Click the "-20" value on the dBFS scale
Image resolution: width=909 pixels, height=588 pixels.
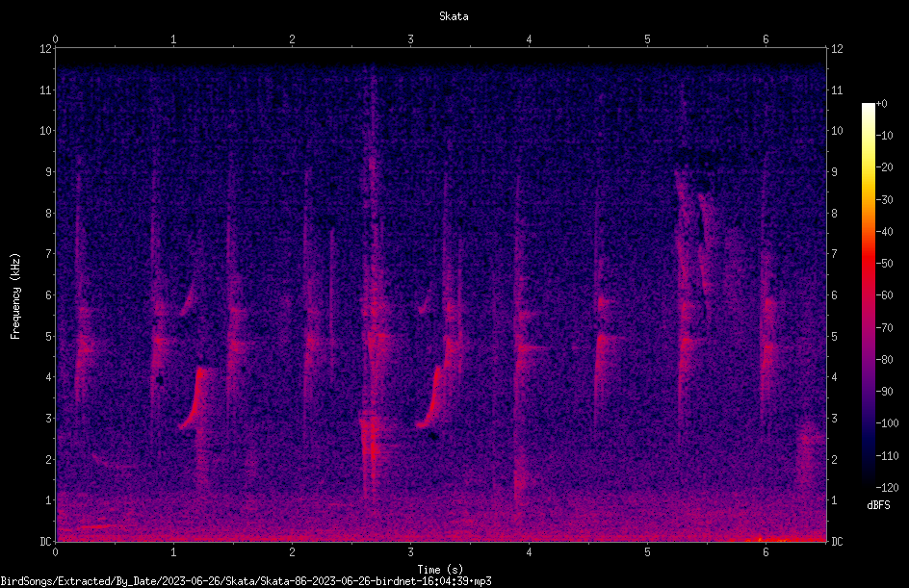[884, 167]
